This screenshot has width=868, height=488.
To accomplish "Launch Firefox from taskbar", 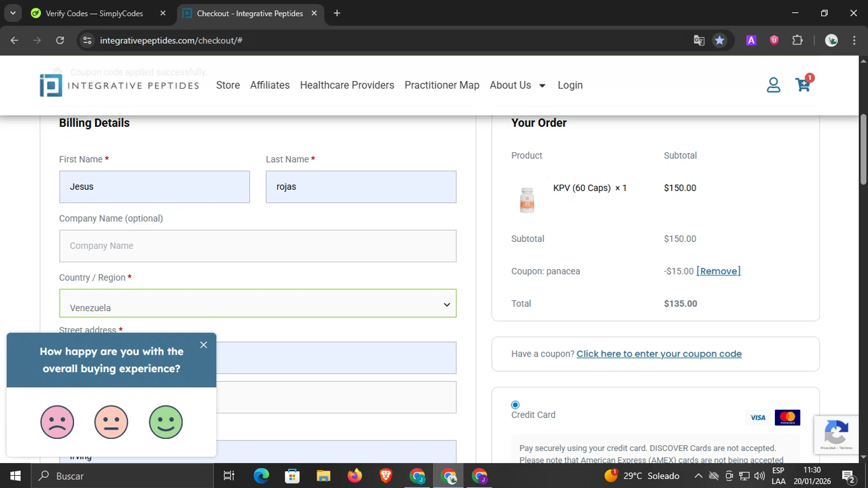I will coord(355,476).
